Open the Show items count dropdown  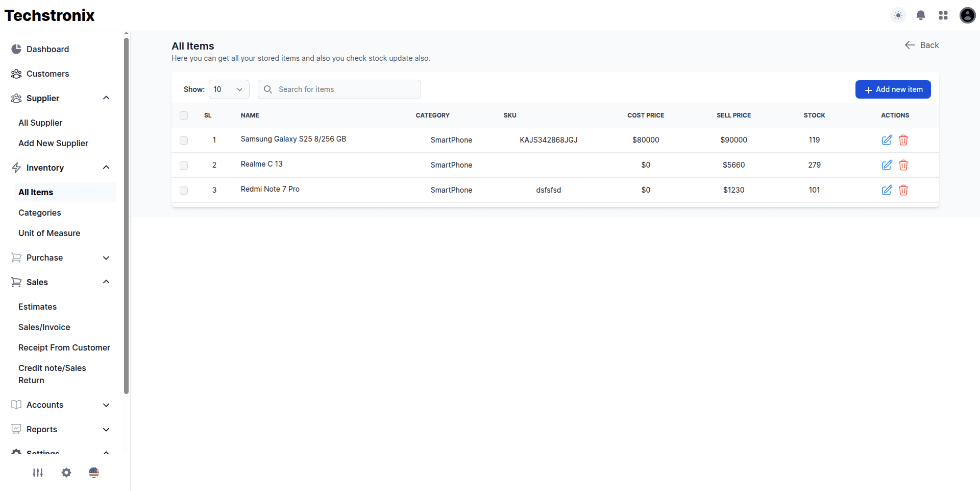(229, 89)
